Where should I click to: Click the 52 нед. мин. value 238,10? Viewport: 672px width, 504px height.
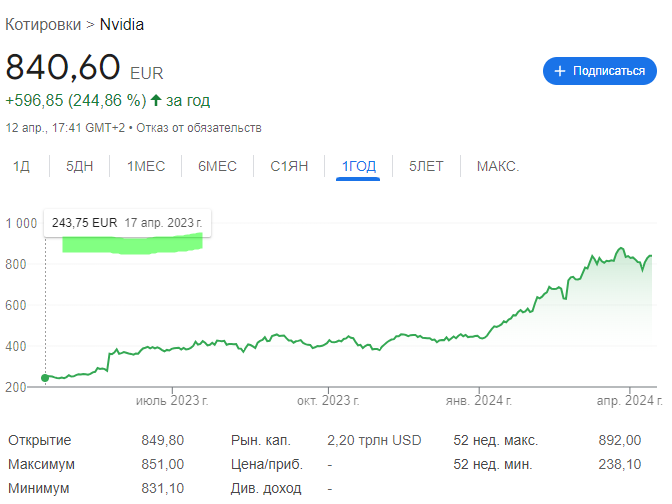[x=620, y=464]
